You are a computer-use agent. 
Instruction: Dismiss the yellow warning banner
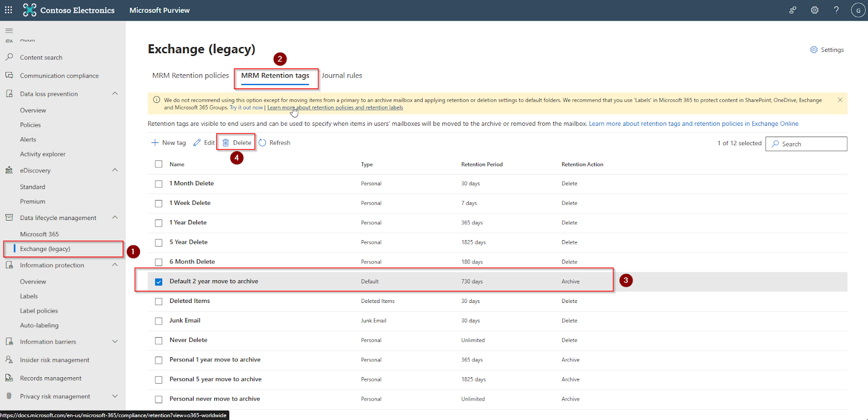(x=840, y=100)
